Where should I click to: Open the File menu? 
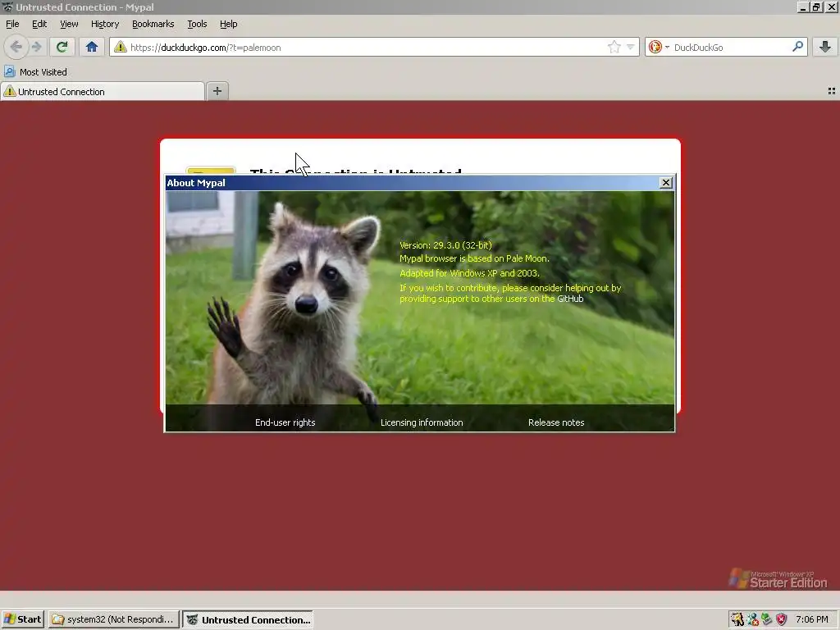(x=12, y=24)
